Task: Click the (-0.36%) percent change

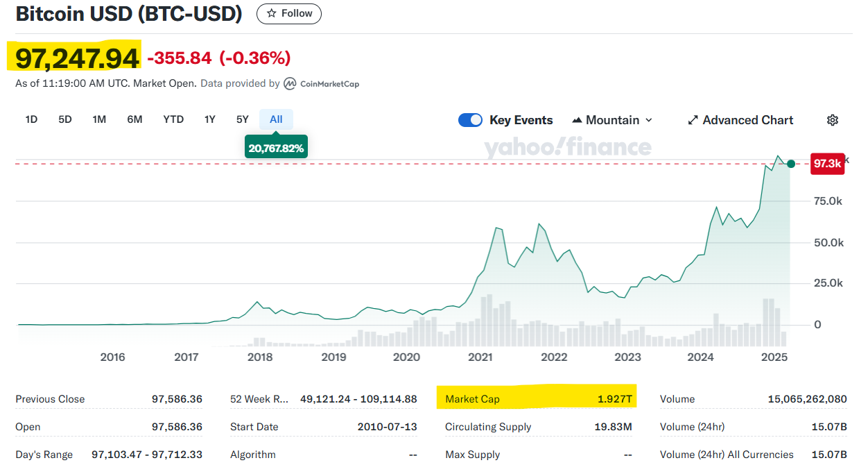Action: [x=254, y=58]
